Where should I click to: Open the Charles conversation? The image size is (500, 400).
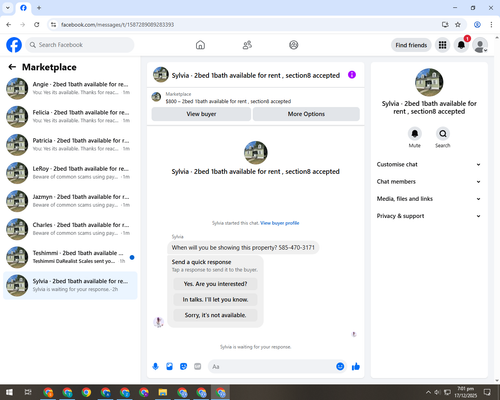(x=70, y=229)
